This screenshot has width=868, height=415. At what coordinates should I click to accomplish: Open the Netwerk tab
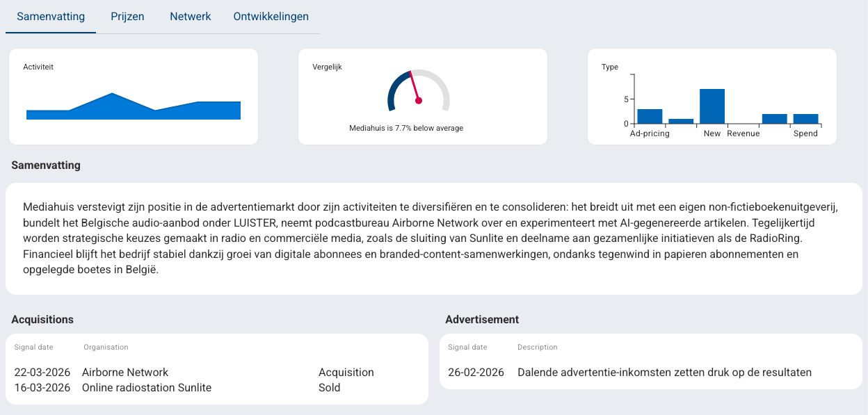pos(191,16)
